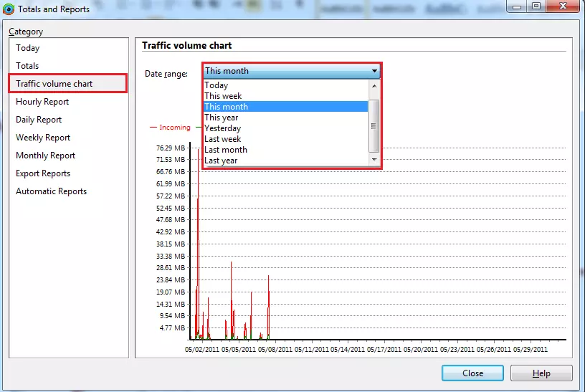The image size is (585, 392).
Task: Click the Help button
Action: [541, 373]
